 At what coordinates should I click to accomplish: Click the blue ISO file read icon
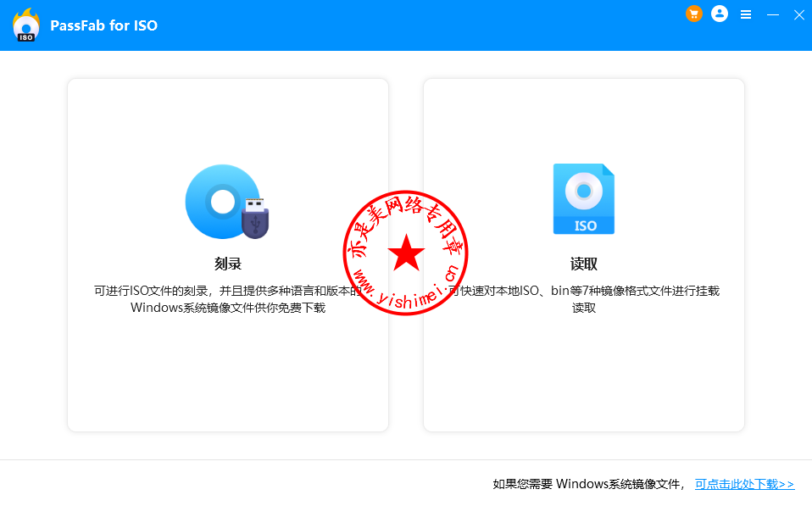pyautogui.click(x=584, y=199)
